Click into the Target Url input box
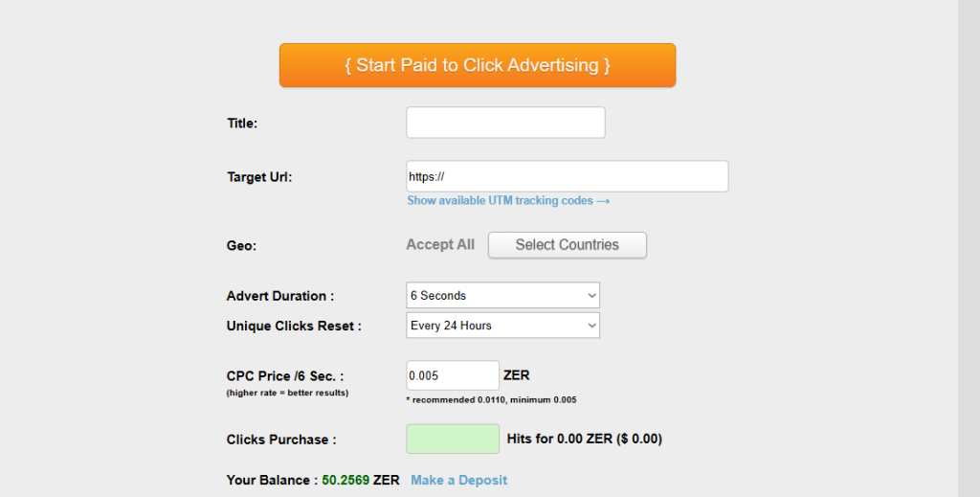 [567, 176]
